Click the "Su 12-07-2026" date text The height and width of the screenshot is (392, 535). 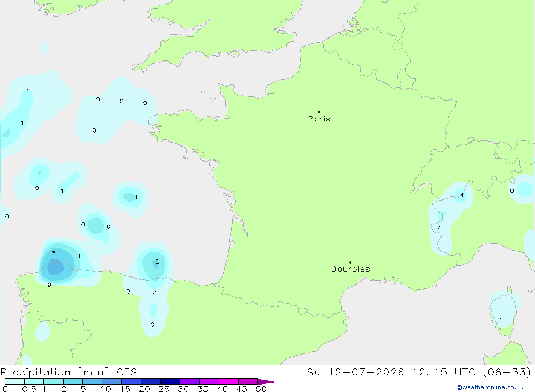(x=356, y=372)
